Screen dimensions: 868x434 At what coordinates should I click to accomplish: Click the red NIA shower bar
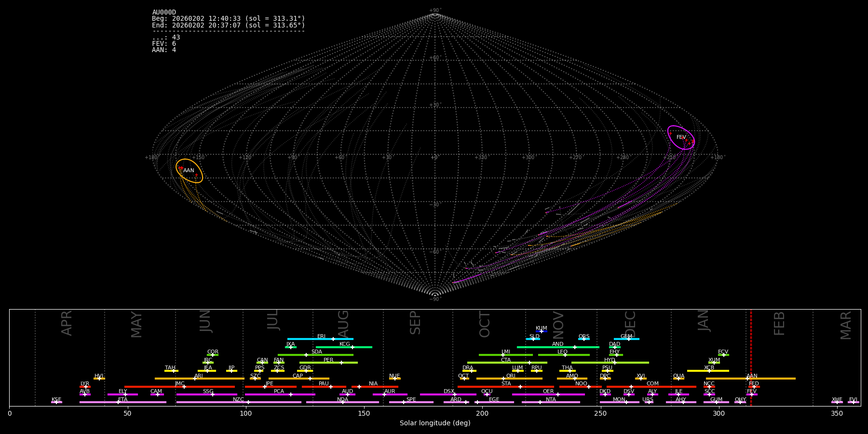tap(375, 387)
